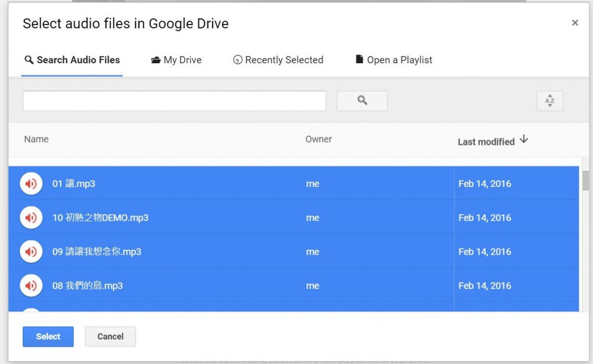Image resolution: width=593 pixels, height=364 pixels.
Task: Click the audio icon next to 09 請讓我想念你.mp3
Action: coord(31,251)
